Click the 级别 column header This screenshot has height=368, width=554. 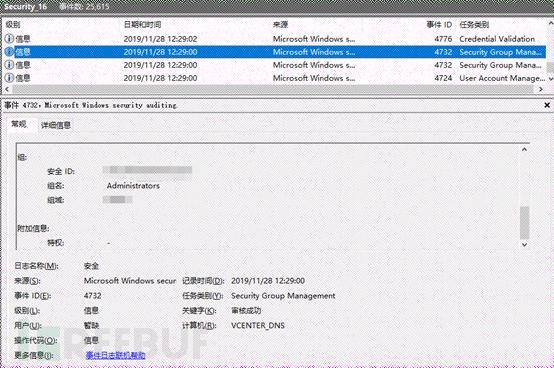[13, 24]
